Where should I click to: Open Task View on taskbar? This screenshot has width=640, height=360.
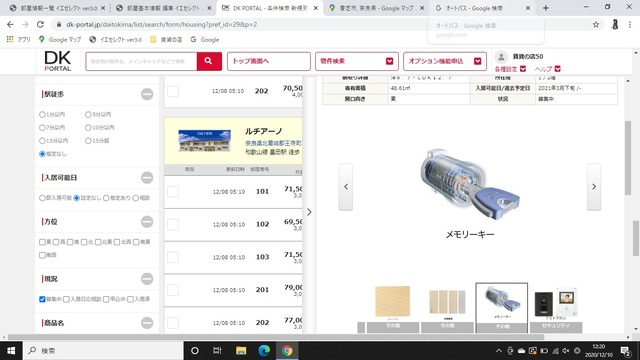point(217,351)
